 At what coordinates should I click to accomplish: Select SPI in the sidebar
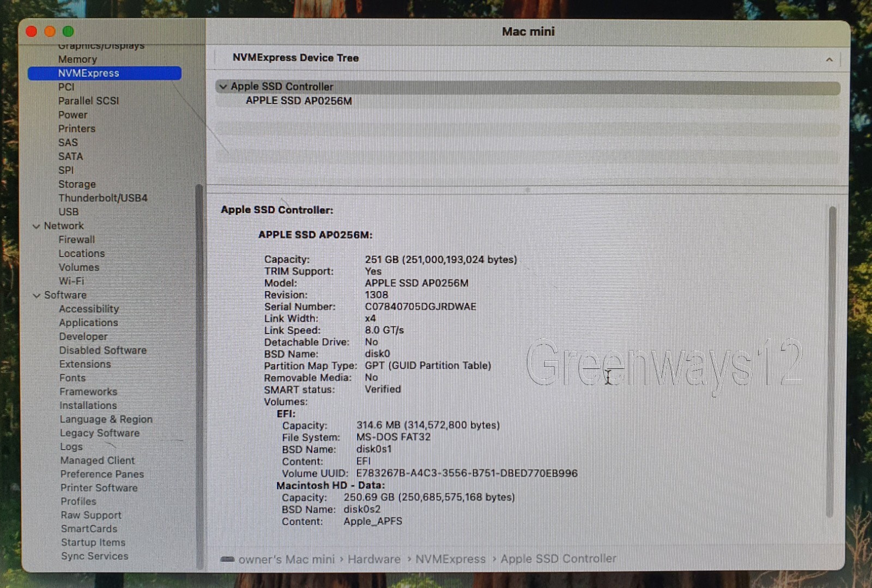click(66, 170)
